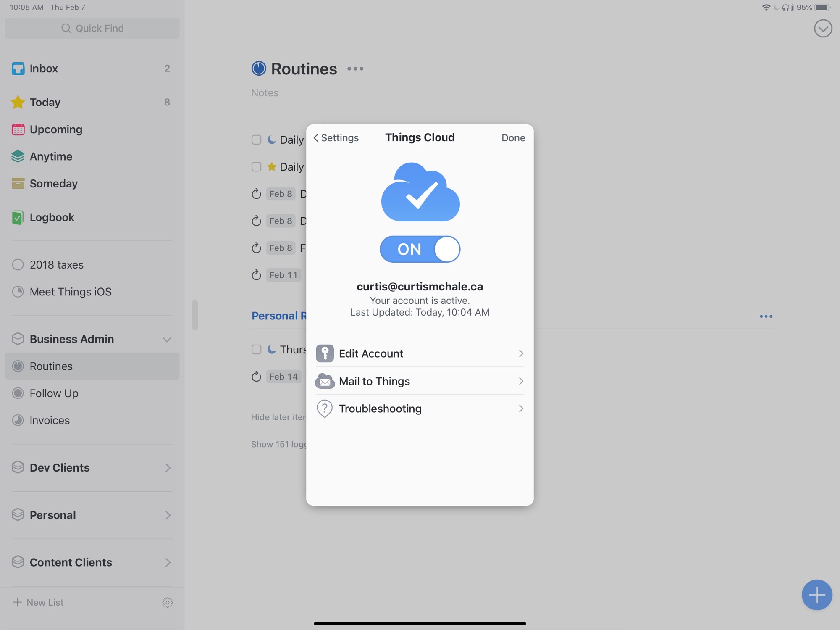The width and height of the screenshot is (840, 630).
Task: Open Edit Account settings row
Action: coord(420,353)
